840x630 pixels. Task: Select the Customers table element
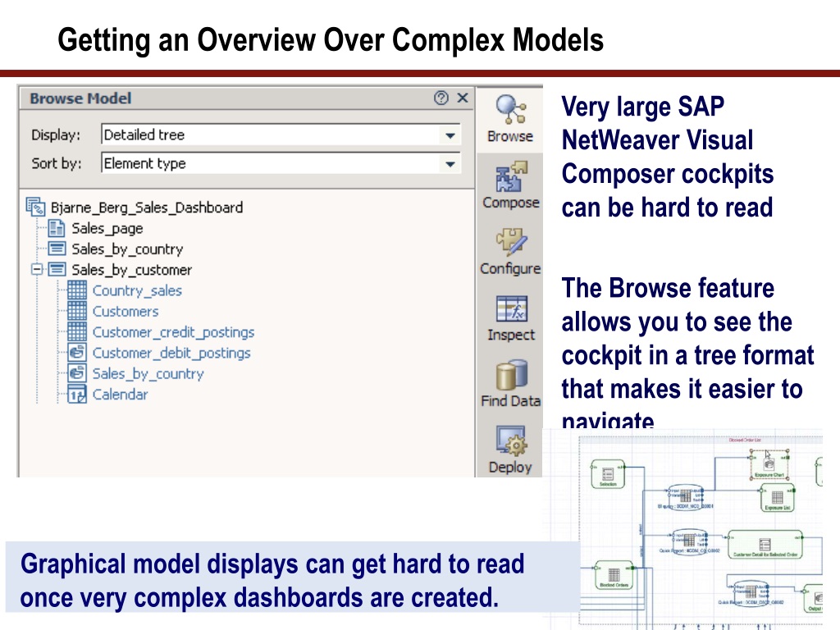pyautogui.click(x=126, y=311)
